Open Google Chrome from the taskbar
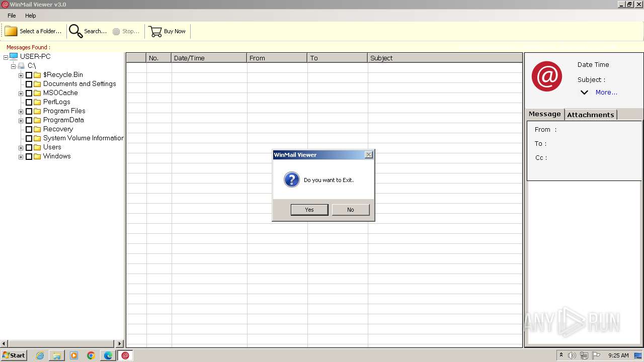The image size is (644, 362). tap(91, 355)
